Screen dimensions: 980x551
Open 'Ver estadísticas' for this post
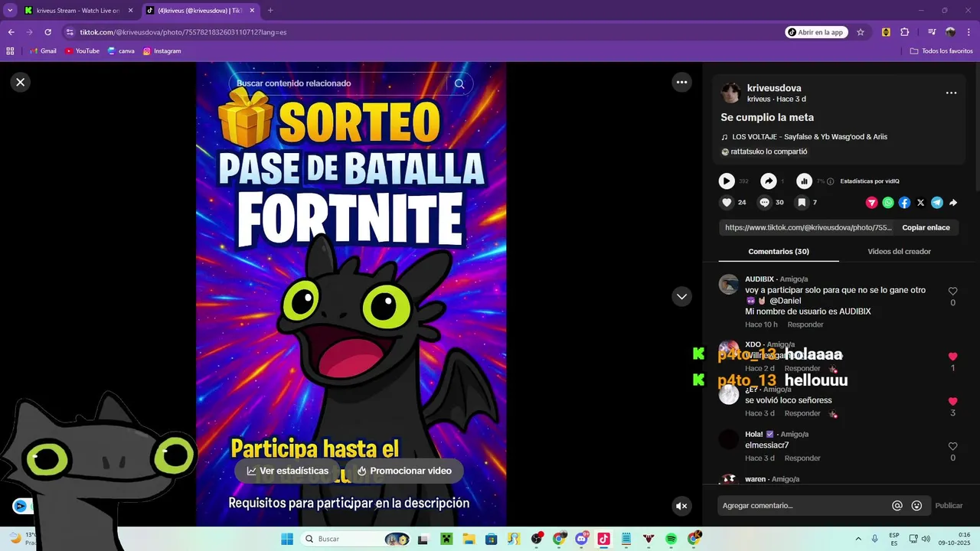coord(288,471)
